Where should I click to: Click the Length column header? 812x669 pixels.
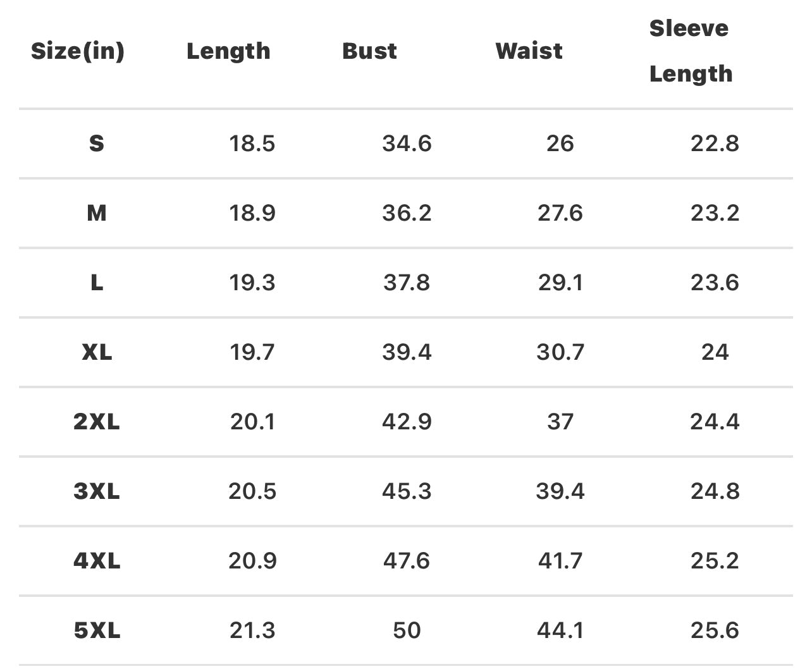coord(228,51)
